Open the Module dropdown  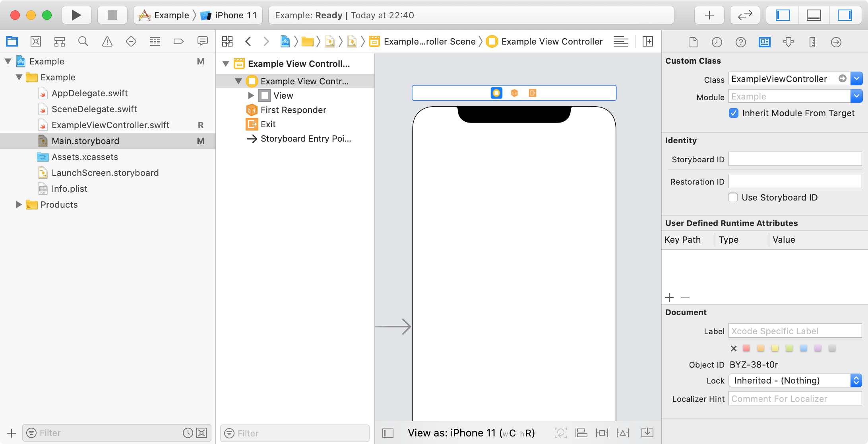(x=856, y=96)
